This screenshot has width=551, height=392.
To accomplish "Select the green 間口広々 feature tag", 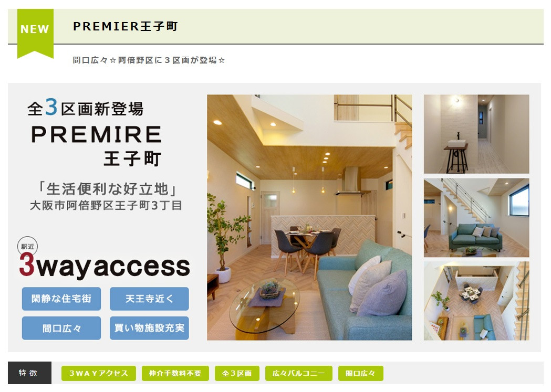I will point(360,373).
